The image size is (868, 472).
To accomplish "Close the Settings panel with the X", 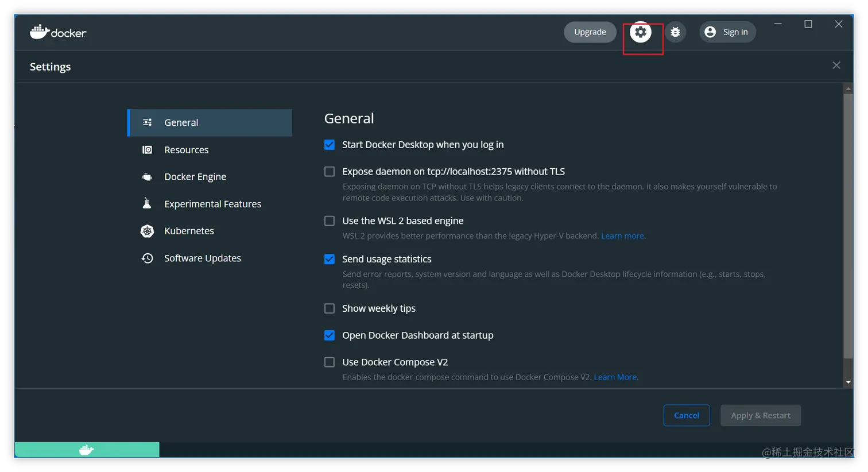I will [x=836, y=65].
